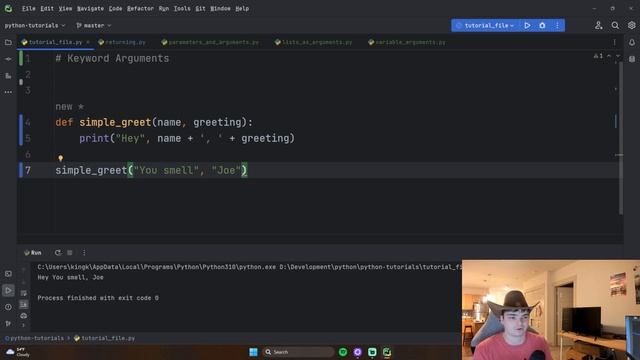
Task: Click the light bulb quick-fix icon
Action: pyautogui.click(x=60, y=158)
